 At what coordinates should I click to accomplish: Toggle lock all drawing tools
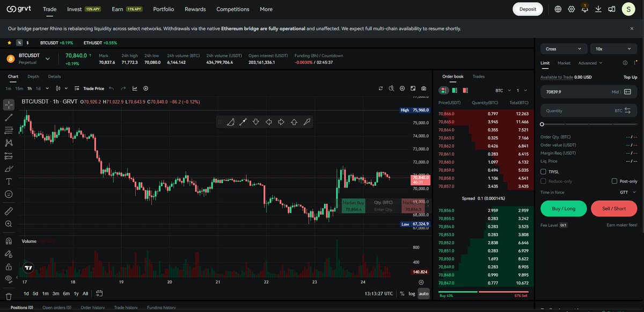[9, 266]
